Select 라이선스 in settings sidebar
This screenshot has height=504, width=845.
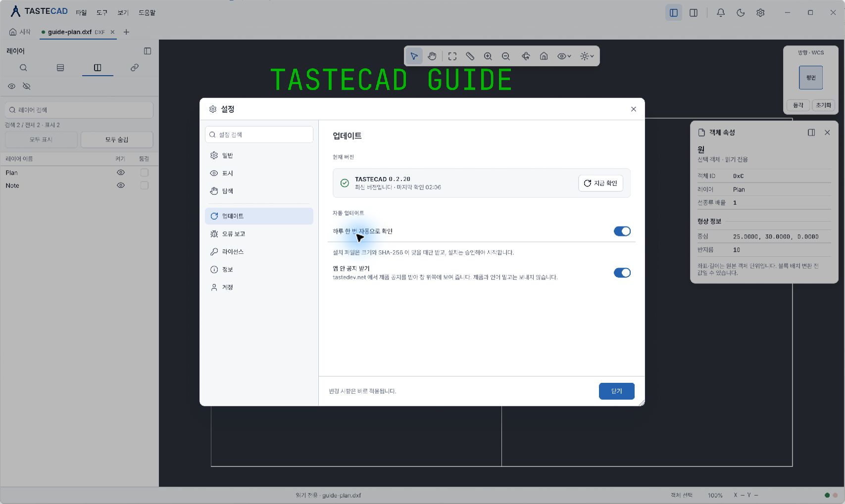(259, 252)
